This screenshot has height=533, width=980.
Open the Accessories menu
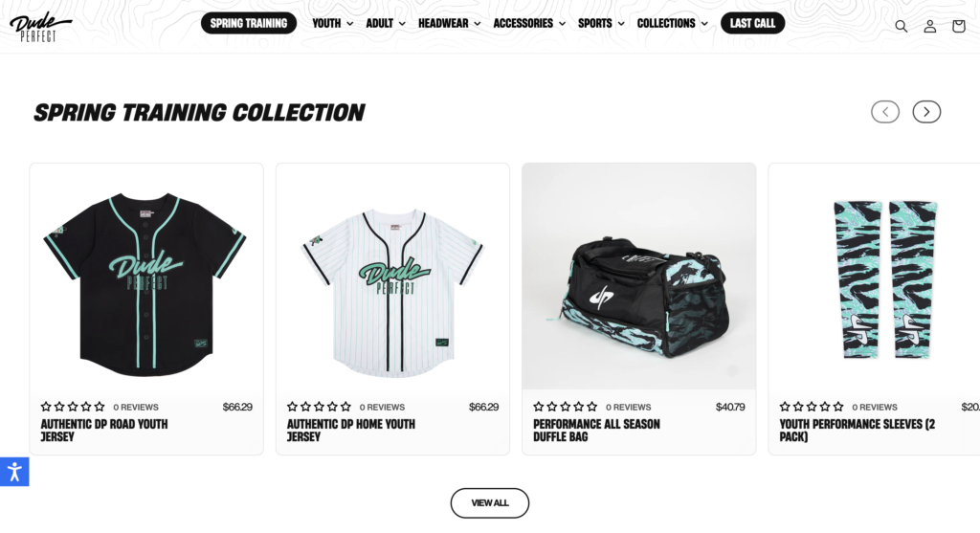click(529, 23)
